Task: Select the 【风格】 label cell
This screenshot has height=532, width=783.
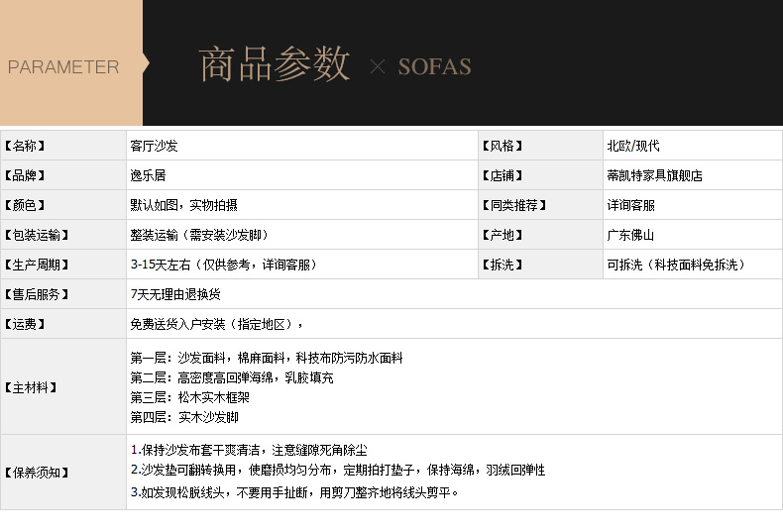Action: pyautogui.click(x=540, y=146)
